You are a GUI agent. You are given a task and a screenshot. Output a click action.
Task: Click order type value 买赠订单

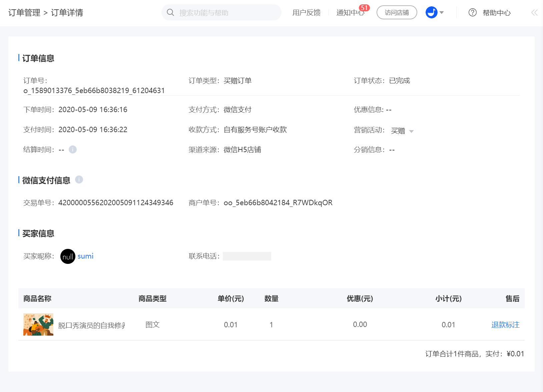tap(237, 81)
